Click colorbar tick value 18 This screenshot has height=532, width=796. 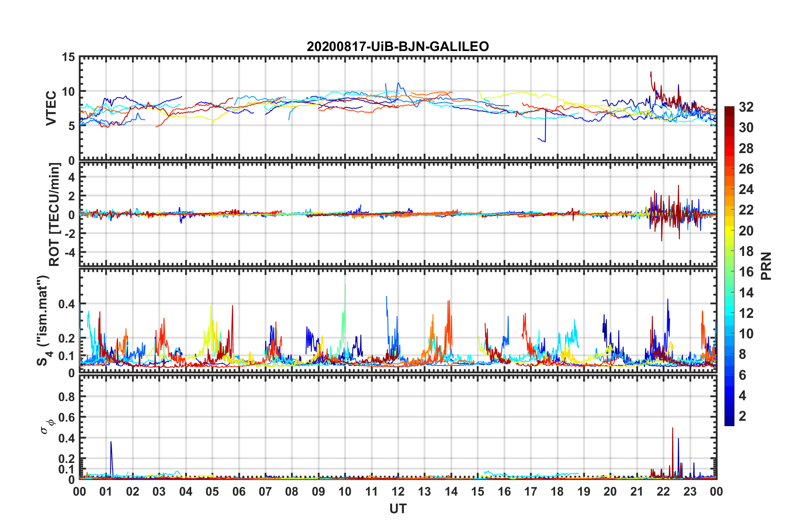tap(746, 251)
